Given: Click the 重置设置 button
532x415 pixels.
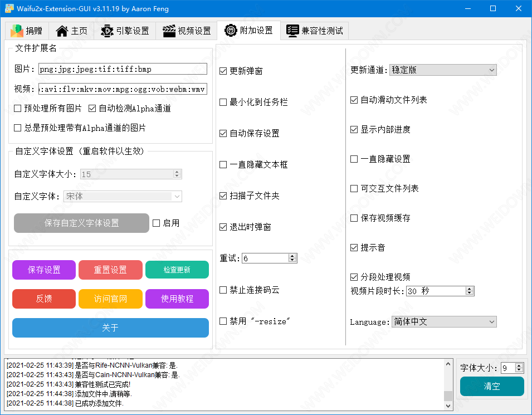Looking at the screenshot, I should (110, 270).
